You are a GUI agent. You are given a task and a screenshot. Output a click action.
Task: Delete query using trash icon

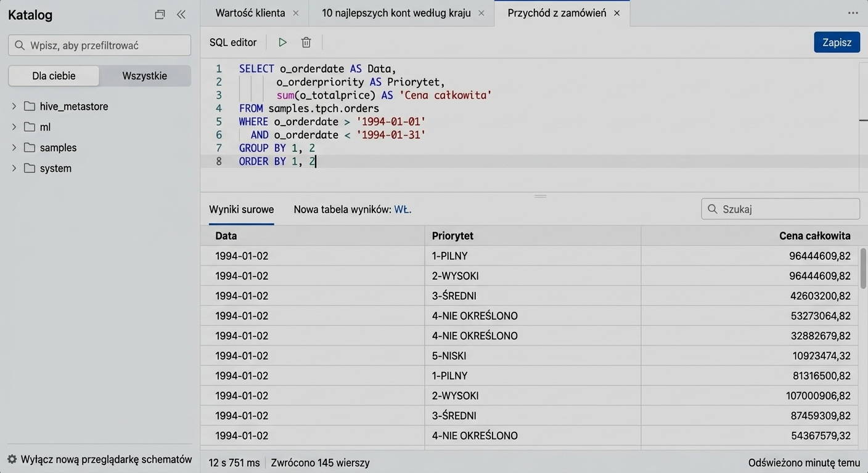[306, 42]
